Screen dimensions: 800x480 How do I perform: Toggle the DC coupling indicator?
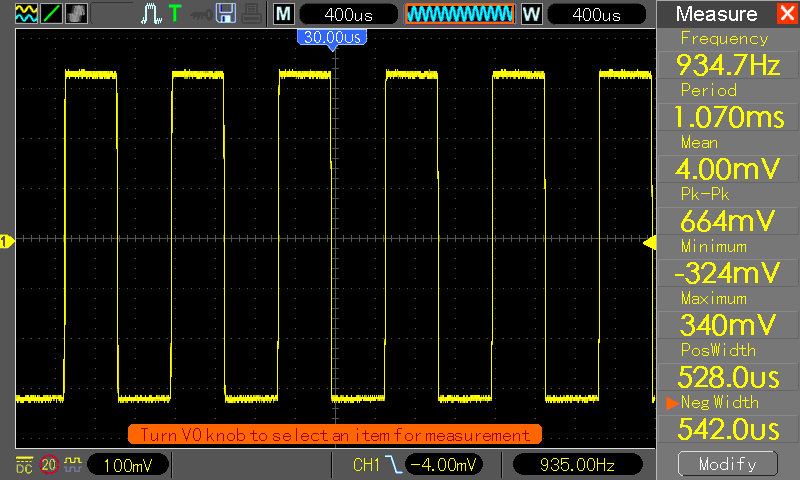tap(23, 465)
